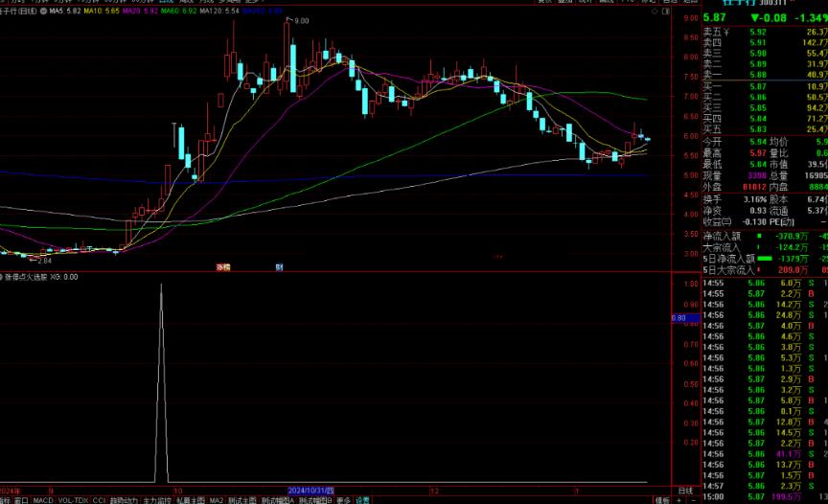Click the 9.00 high price marker
This screenshot has height=504, width=828.
302,20
